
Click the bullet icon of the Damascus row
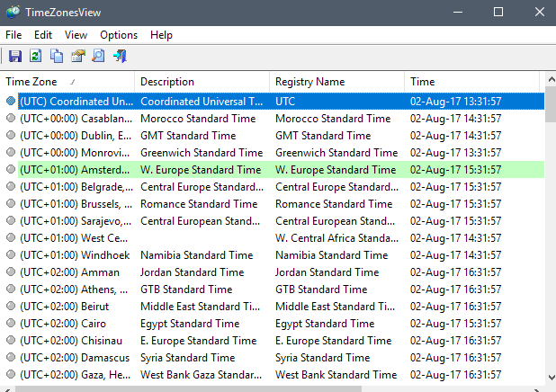click(x=11, y=357)
